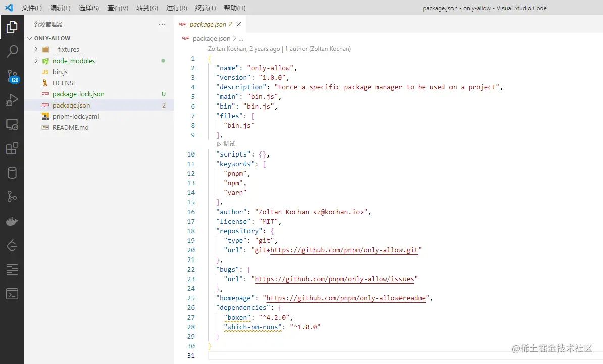Expand the __fixtures__ folder
The height and width of the screenshot is (364, 603).
[36, 49]
